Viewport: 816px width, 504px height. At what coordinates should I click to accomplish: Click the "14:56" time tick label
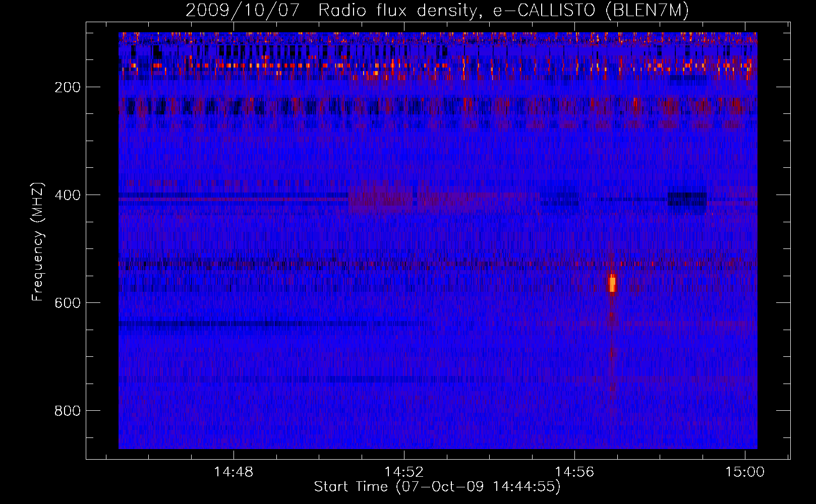pos(574,472)
